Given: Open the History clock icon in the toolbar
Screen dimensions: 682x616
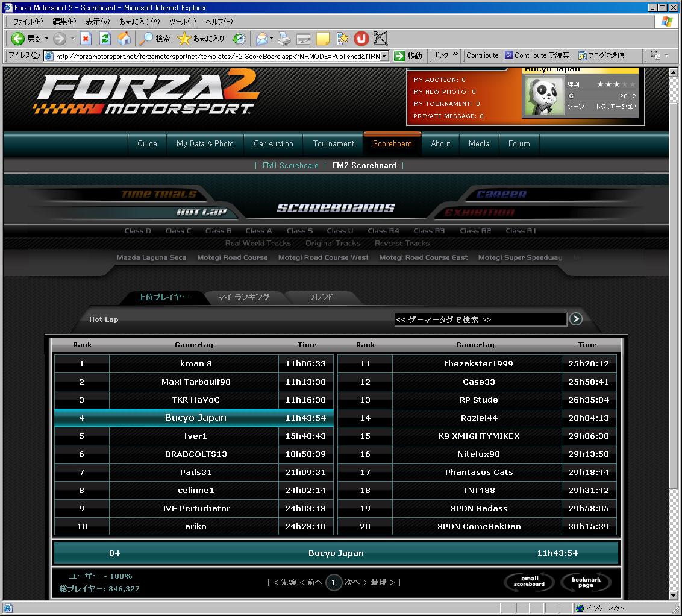Looking at the screenshot, I should 239,39.
